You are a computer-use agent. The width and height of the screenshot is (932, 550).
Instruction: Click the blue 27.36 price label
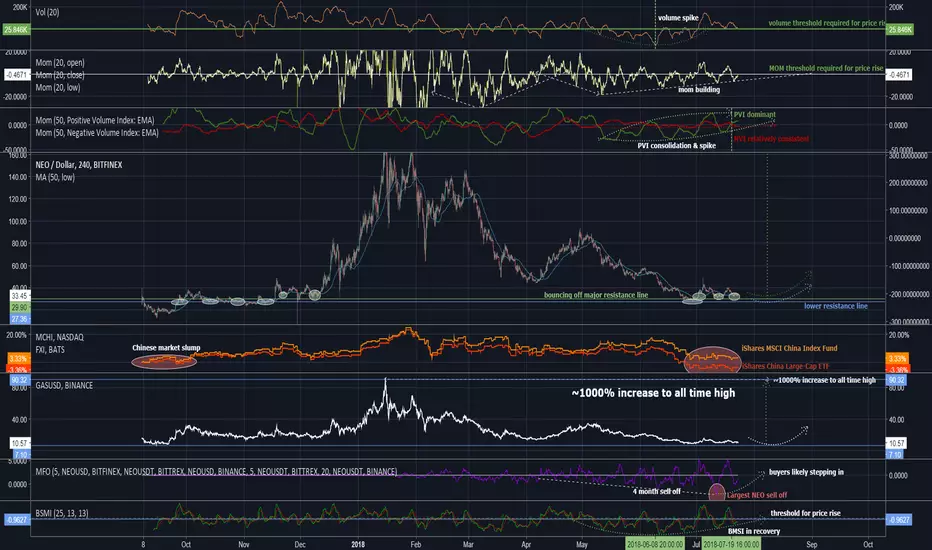click(19, 319)
